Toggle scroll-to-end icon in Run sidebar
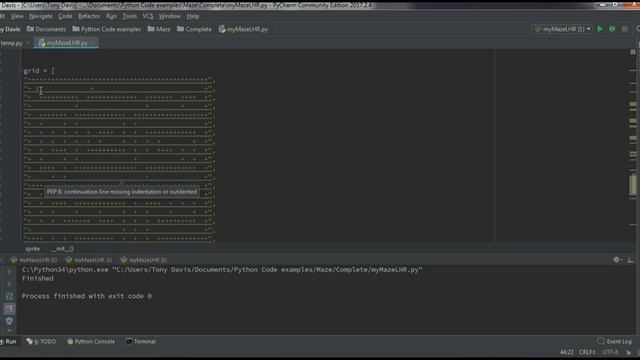Image resolution: width=640 pixels, height=360 pixels. pyautogui.click(x=9, y=309)
